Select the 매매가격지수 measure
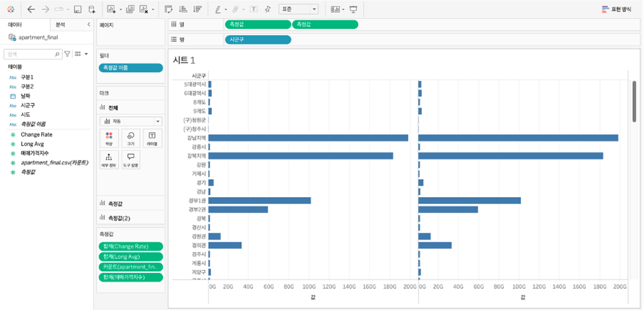Viewport: 644px width, 310px height. (x=35, y=153)
